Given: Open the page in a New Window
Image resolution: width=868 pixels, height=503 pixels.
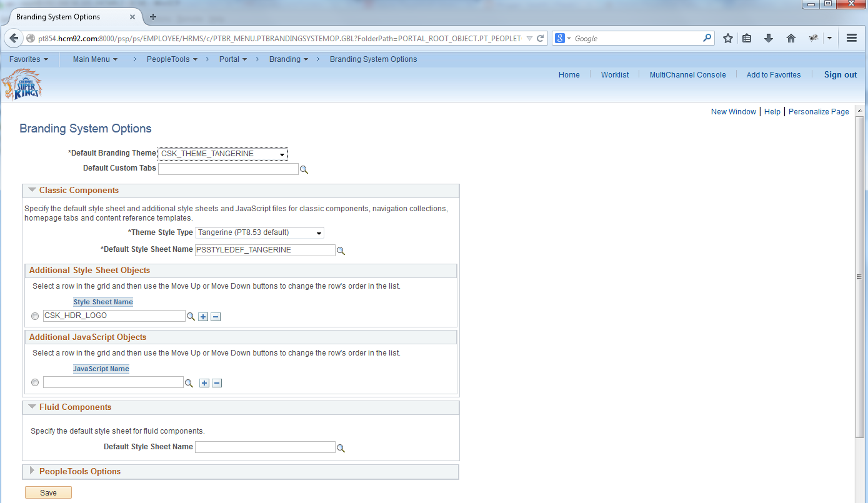Looking at the screenshot, I should click(x=733, y=111).
